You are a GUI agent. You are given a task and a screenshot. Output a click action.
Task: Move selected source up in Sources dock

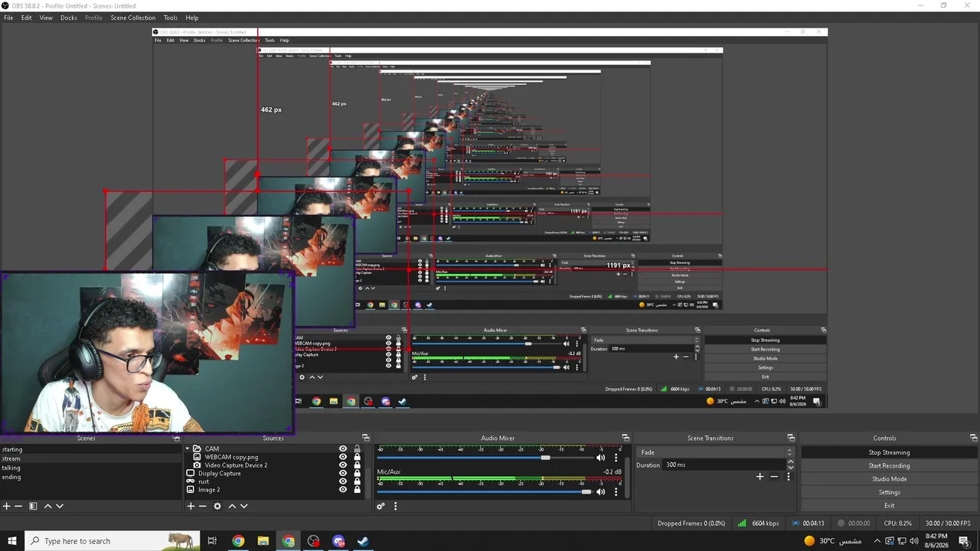pyautogui.click(x=232, y=506)
